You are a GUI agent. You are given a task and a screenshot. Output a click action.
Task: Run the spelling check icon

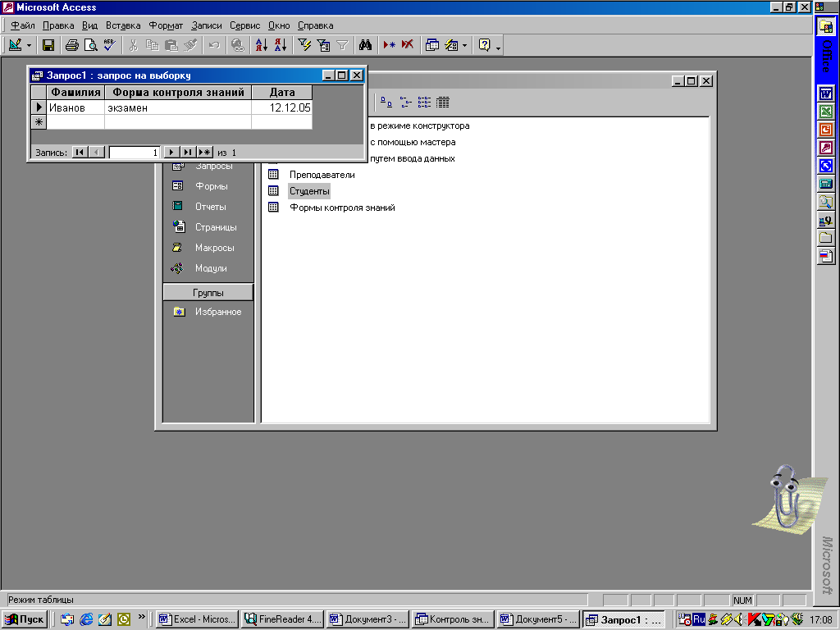pyautogui.click(x=110, y=46)
